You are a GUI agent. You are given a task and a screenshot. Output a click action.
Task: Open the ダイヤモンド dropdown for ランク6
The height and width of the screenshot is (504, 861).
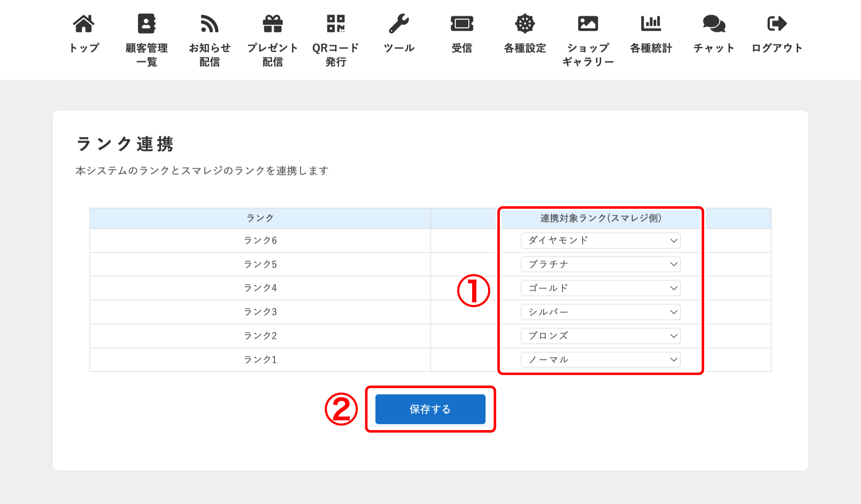tap(601, 241)
